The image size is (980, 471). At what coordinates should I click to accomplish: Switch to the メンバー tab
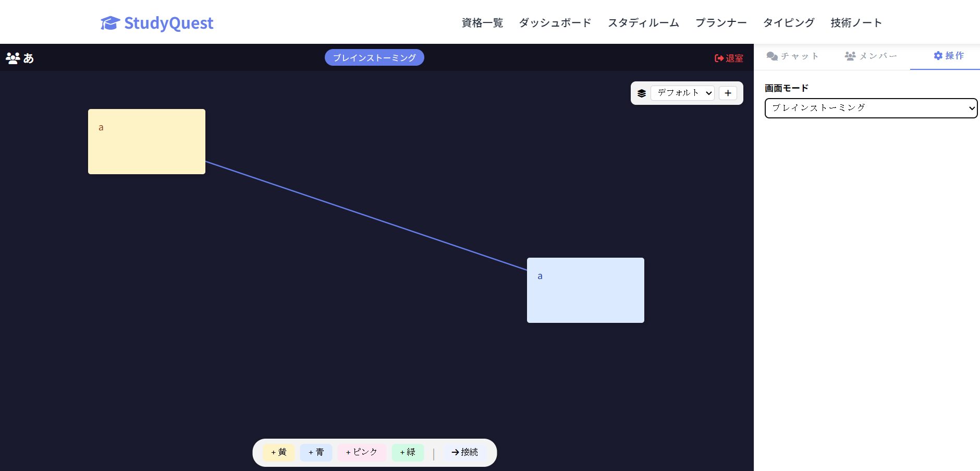tap(871, 56)
